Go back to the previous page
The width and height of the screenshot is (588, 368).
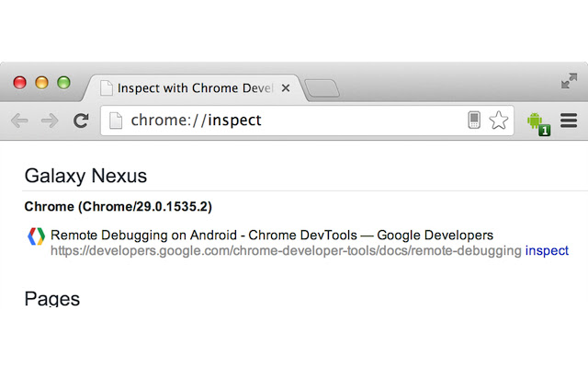19,121
